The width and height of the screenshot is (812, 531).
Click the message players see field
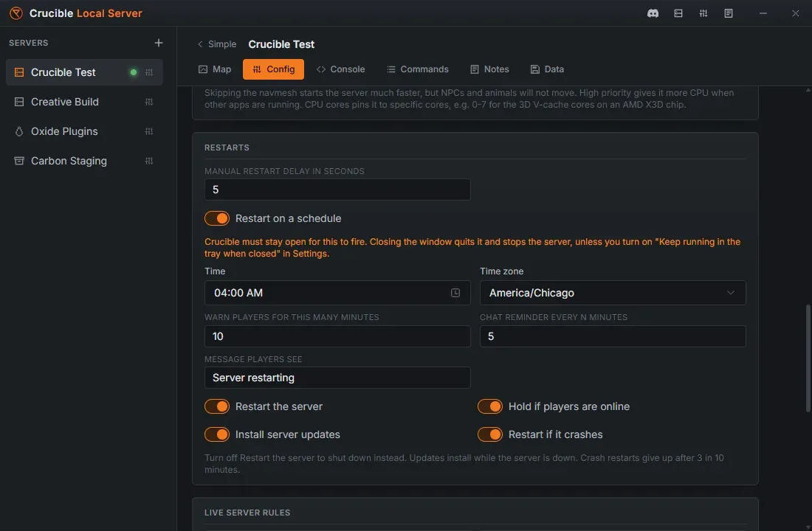tap(337, 378)
